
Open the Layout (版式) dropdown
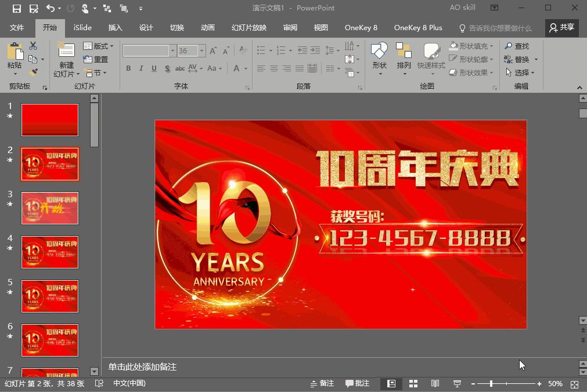pyautogui.click(x=100, y=46)
